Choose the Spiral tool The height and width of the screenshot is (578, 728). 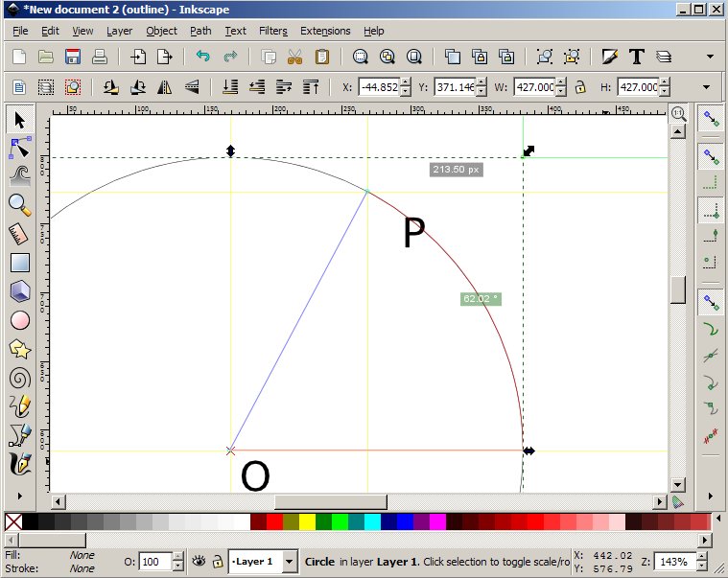click(x=20, y=378)
